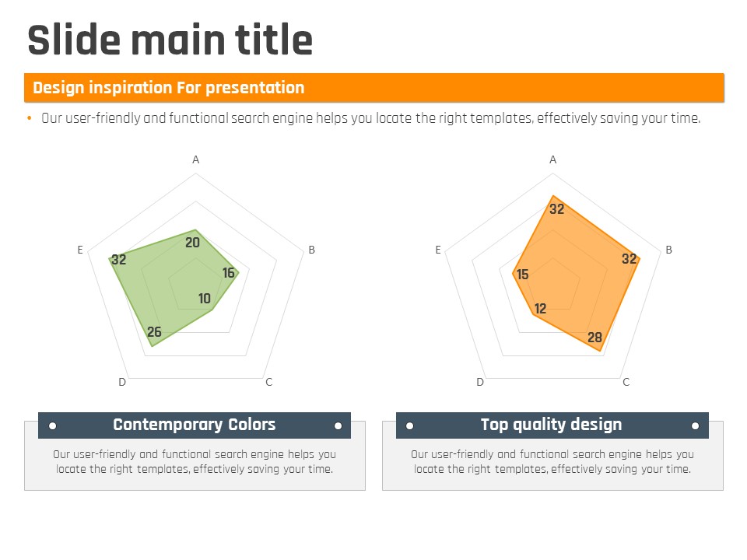Click axis label "A" above the green chart
747x560 pixels.
tap(196, 159)
